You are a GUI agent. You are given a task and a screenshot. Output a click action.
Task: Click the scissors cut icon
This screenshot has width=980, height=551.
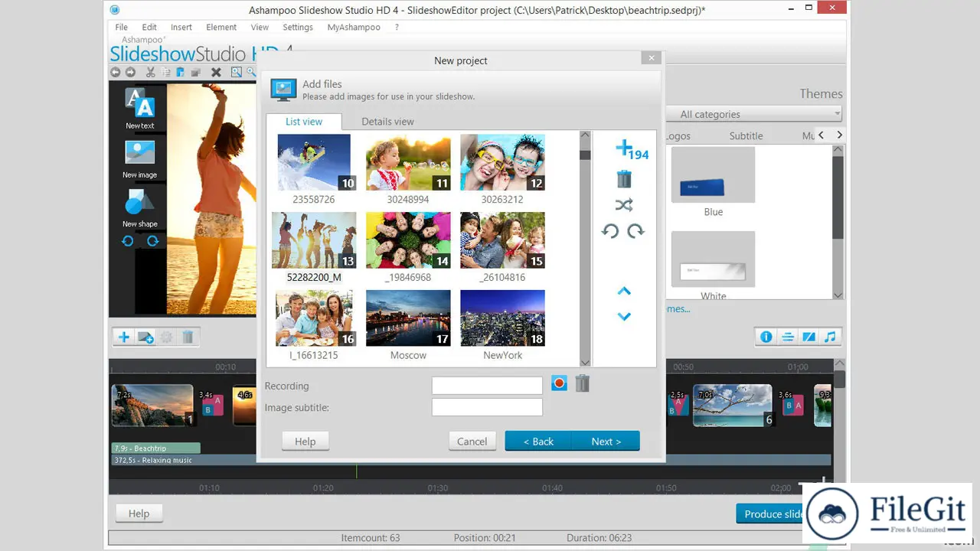pos(150,73)
